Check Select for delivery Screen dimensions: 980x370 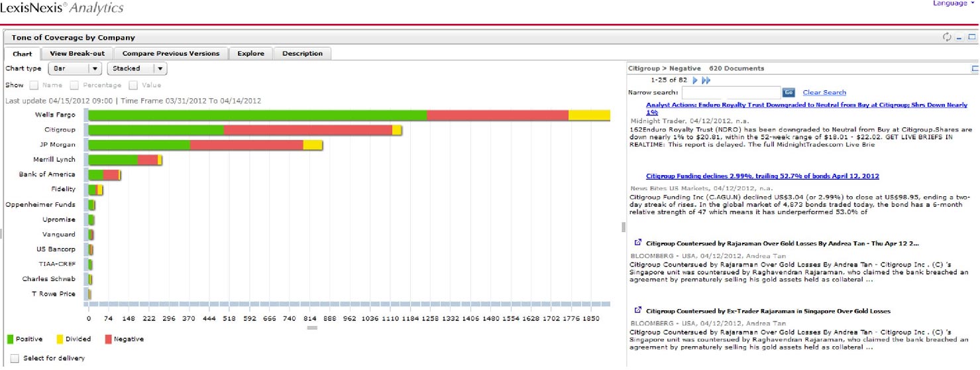tap(15, 359)
